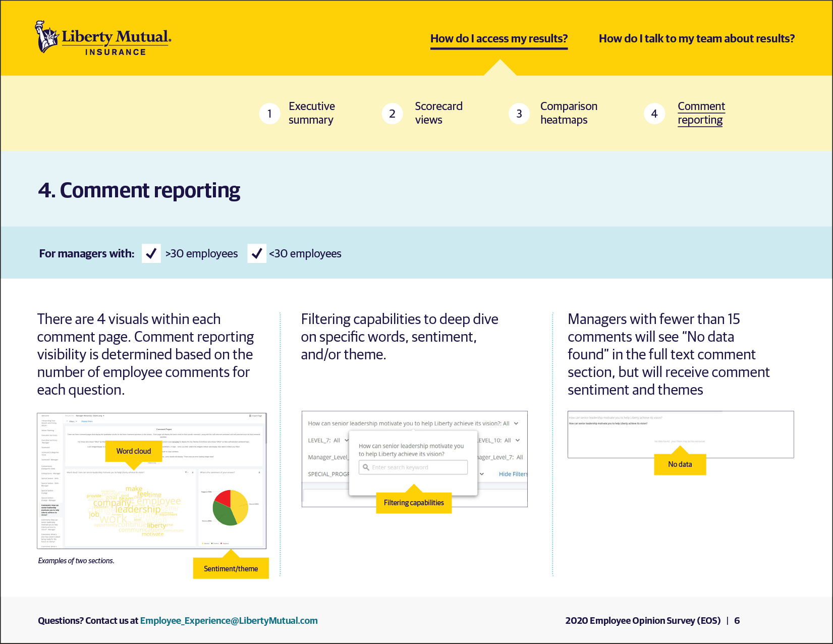Go to Scorecard views section

coord(438,113)
